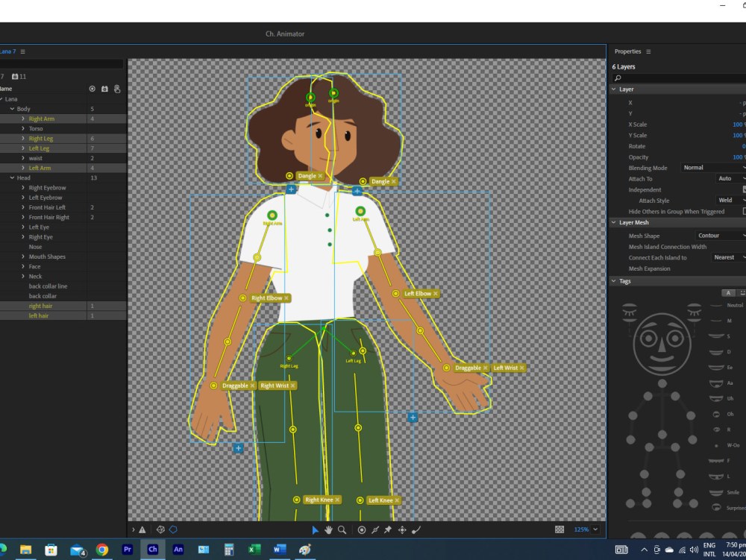Toggle the Independent checkbox in Layer properties
The width and height of the screenshot is (746, 560).
pyautogui.click(x=743, y=189)
